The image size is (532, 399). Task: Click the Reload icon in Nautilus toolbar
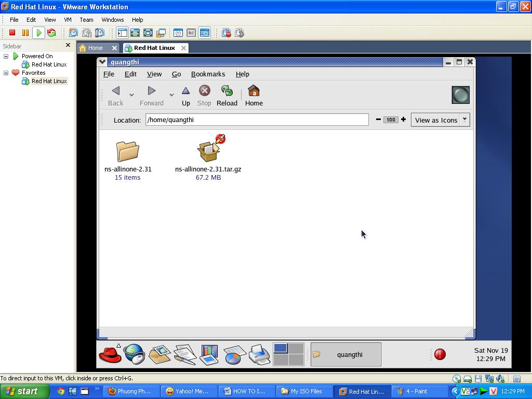(227, 91)
